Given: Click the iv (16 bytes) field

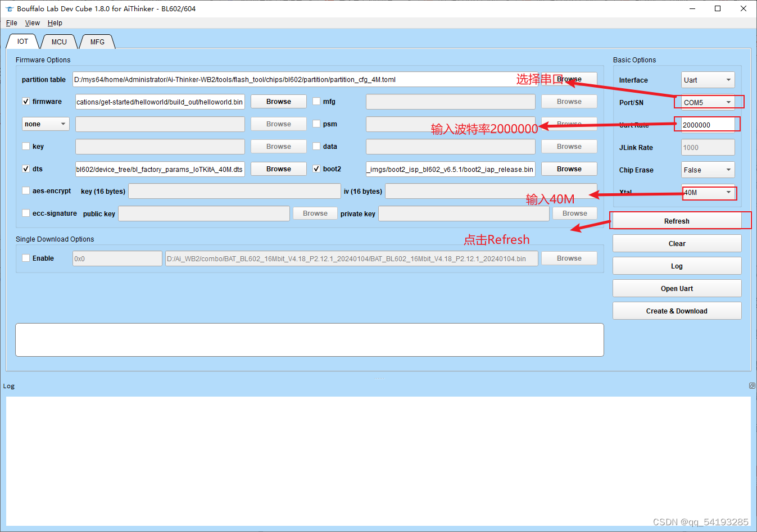Looking at the screenshot, I should (x=491, y=191).
